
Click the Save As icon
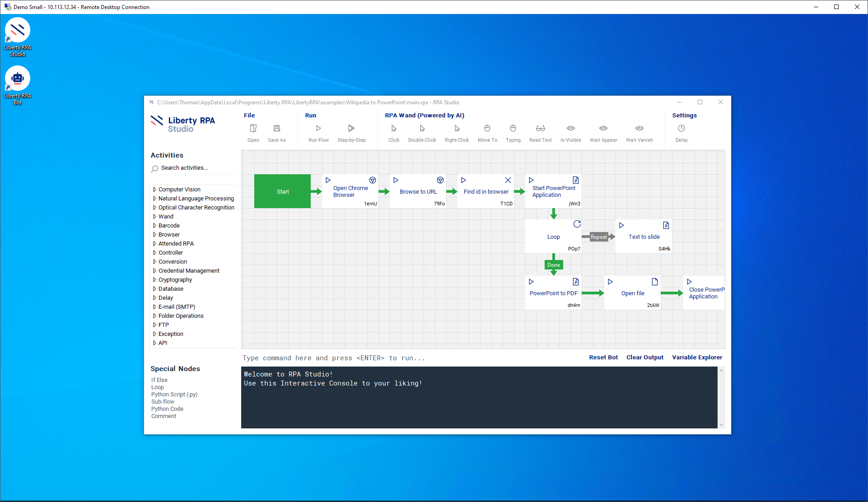[277, 129]
